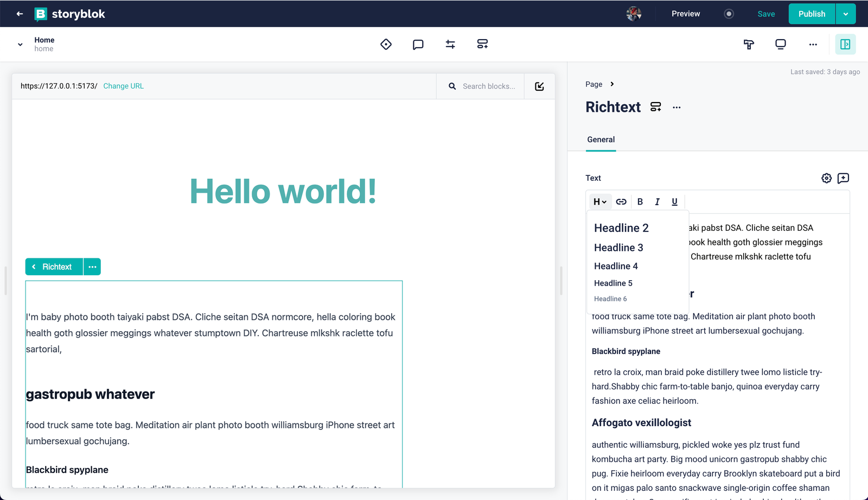The width and height of the screenshot is (868, 500).
Task: Toggle italic formatting
Action: click(657, 201)
